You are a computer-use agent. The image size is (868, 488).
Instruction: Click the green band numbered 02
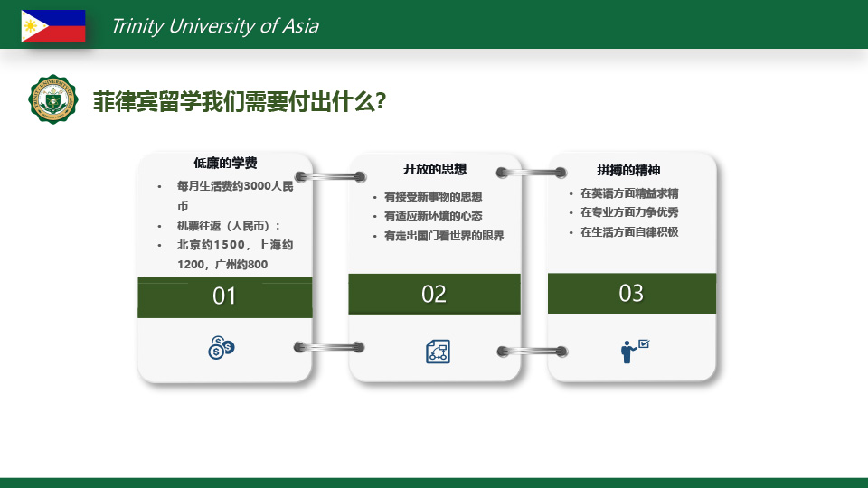click(x=434, y=295)
